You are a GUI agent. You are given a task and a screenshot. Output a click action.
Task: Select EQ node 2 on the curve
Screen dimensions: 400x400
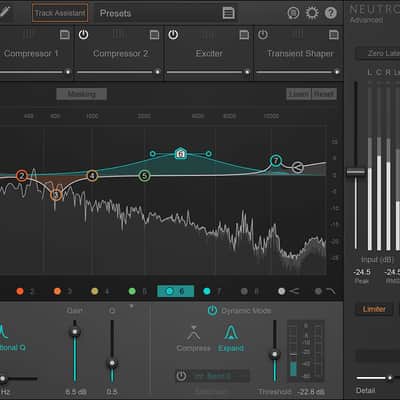[22, 176]
